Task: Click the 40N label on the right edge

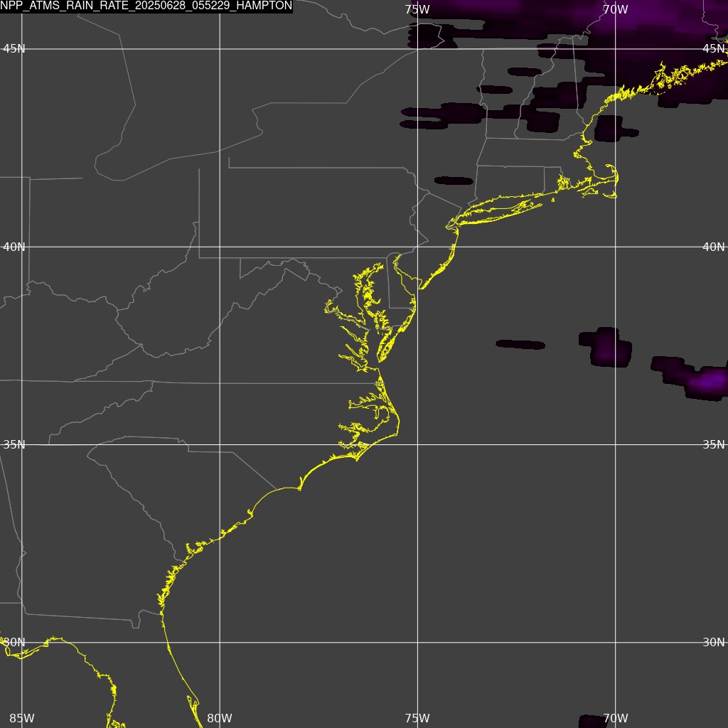Action: point(714,247)
